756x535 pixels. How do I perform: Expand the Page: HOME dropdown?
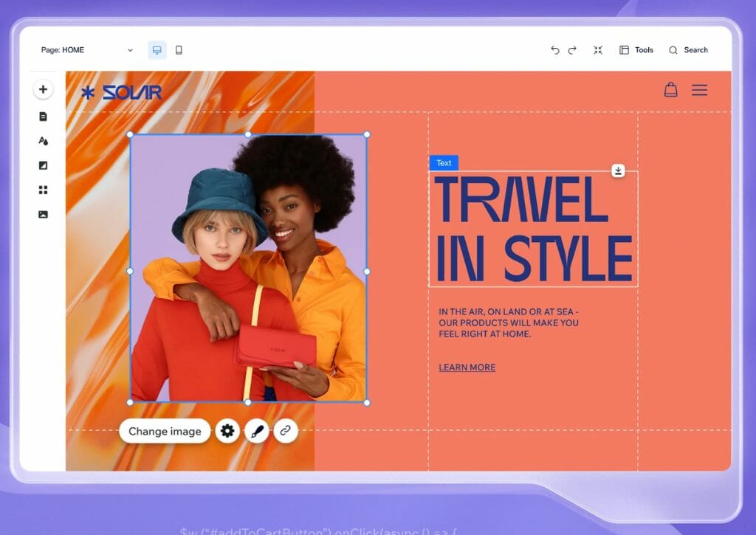87,50
